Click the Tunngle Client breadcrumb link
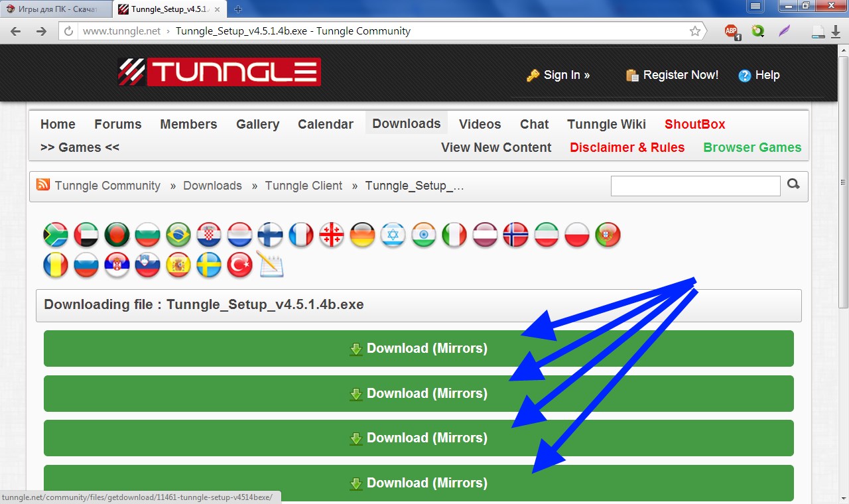This screenshot has width=849, height=504. coord(304,186)
